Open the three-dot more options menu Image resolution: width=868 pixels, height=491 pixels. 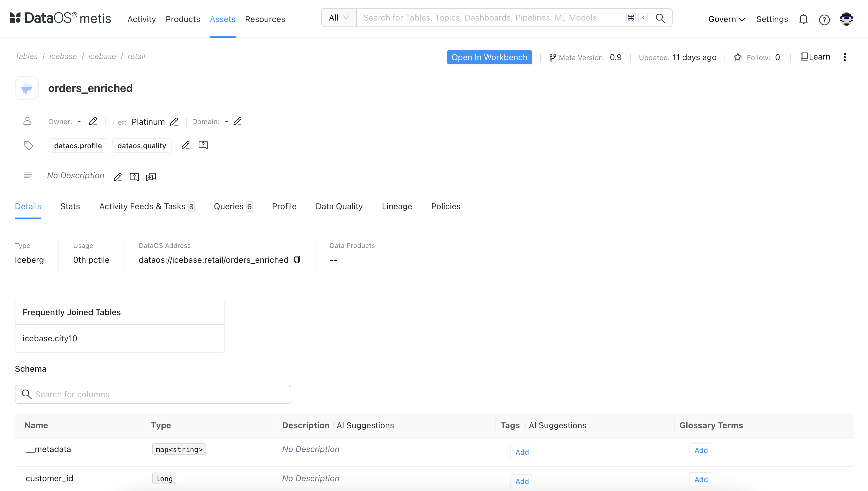tap(845, 57)
